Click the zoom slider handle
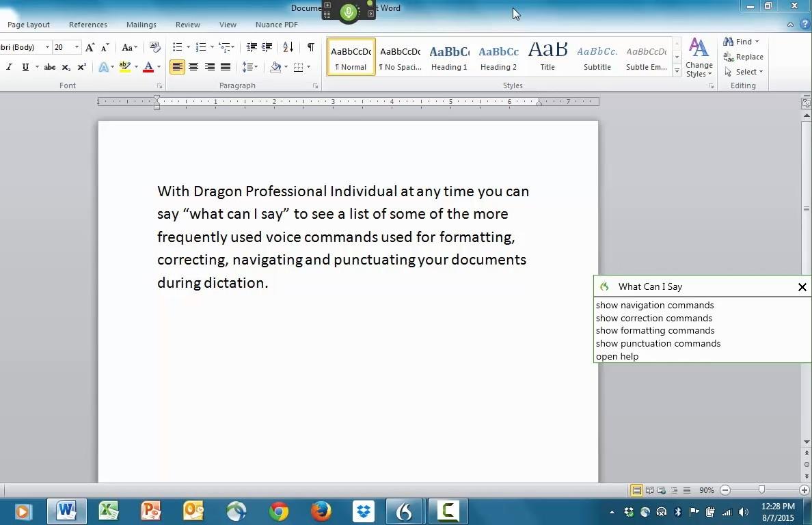 [761, 490]
